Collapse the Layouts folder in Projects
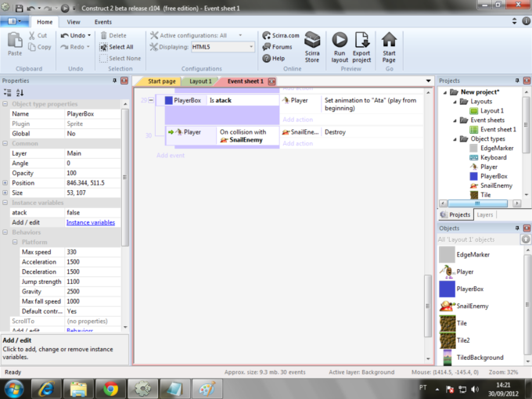Viewport: 532px width, 399px height. click(x=455, y=102)
